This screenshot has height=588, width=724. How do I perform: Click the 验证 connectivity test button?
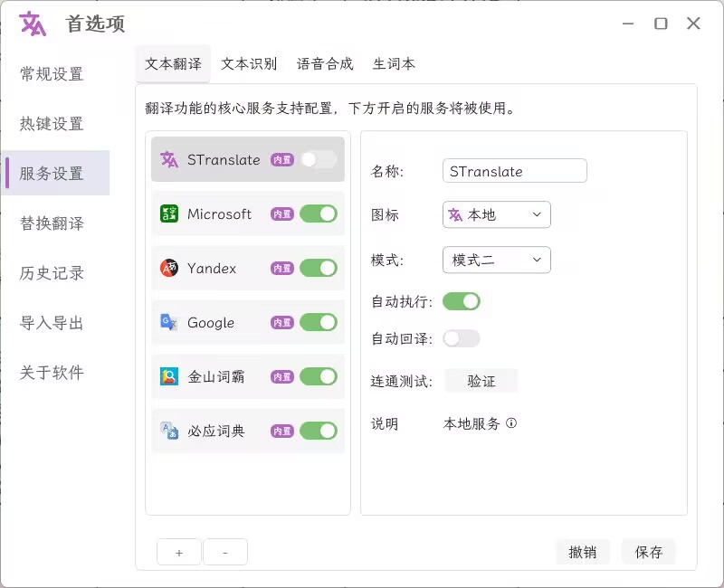pos(481,381)
